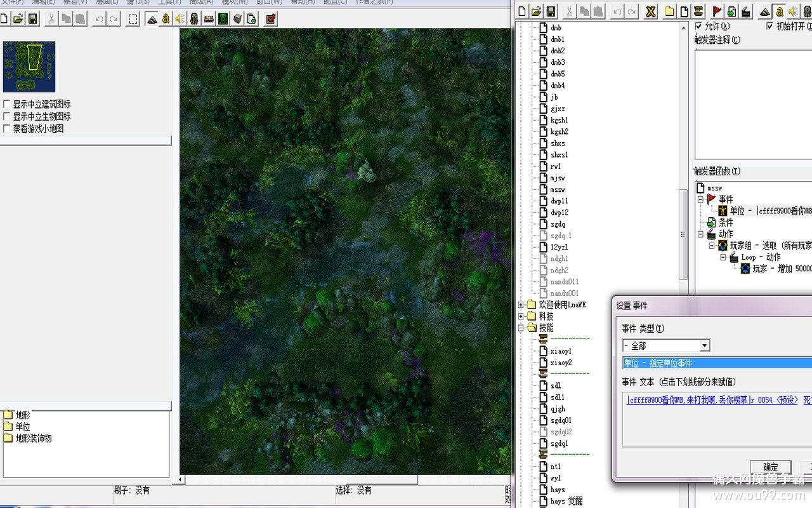Open the AI editor from the left toolbar
Screen dimensions: 812x508
coord(223,19)
